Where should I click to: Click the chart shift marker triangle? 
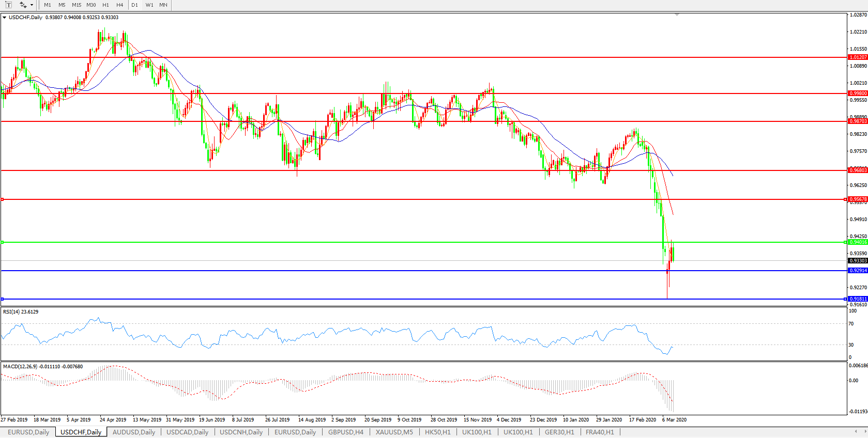[677, 15]
